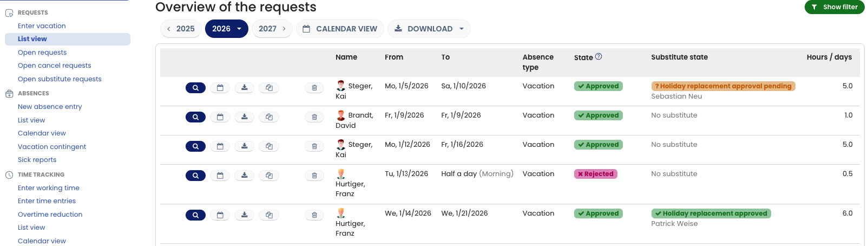Show the filter options
868x246 pixels.
point(834,7)
